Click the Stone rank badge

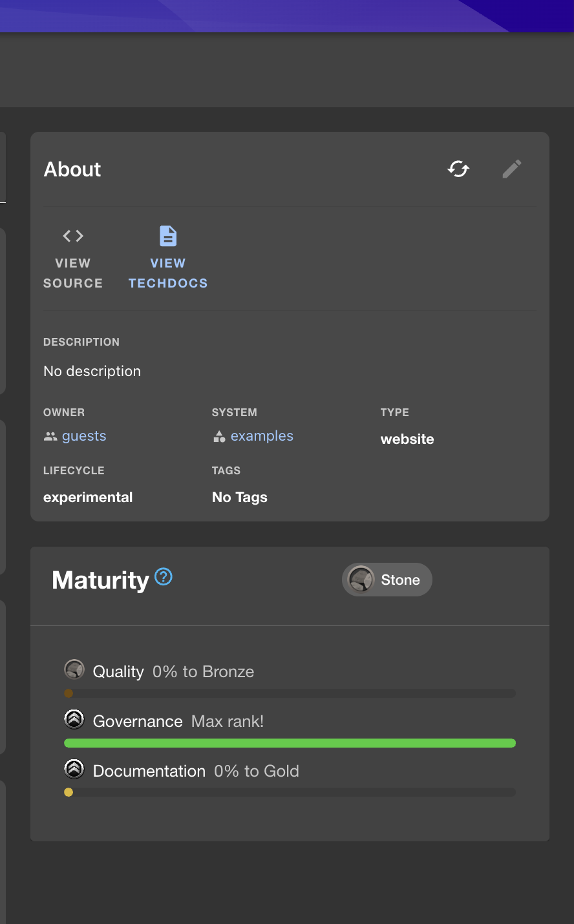coord(387,580)
